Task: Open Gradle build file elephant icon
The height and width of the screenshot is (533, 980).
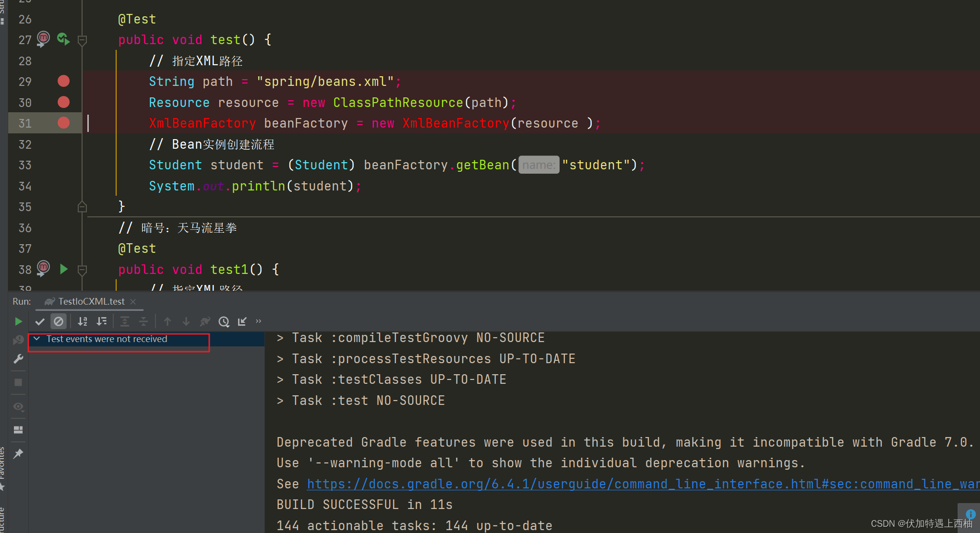Action: click(205, 321)
